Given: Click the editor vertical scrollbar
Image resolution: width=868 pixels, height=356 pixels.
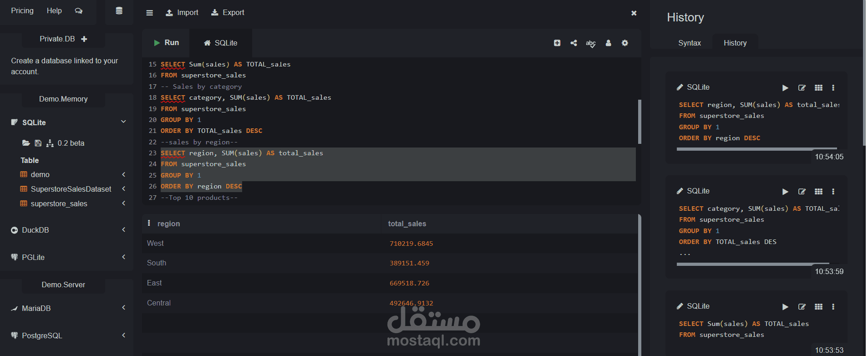Looking at the screenshot, I should click(640, 122).
